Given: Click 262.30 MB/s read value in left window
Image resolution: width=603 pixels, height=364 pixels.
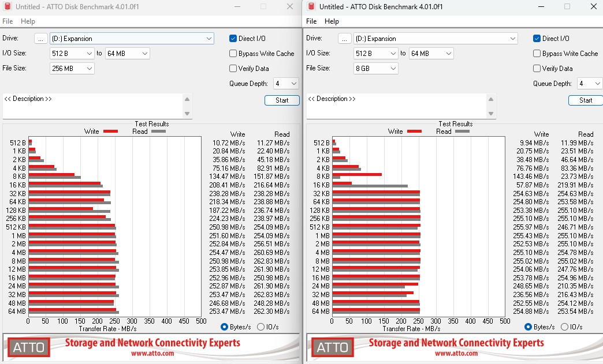Looking at the screenshot, I should click(271, 312).
